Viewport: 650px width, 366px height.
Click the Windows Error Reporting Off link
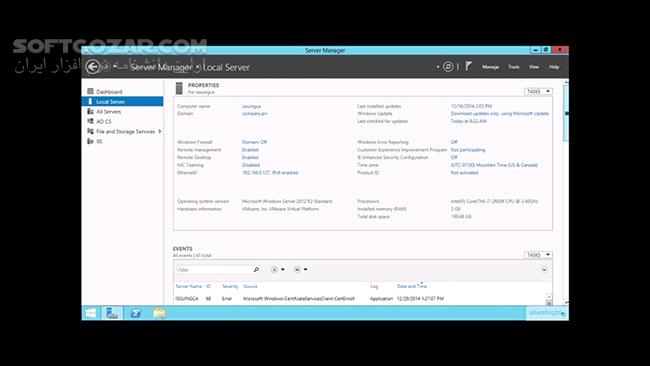pyautogui.click(x=454, y=142)
